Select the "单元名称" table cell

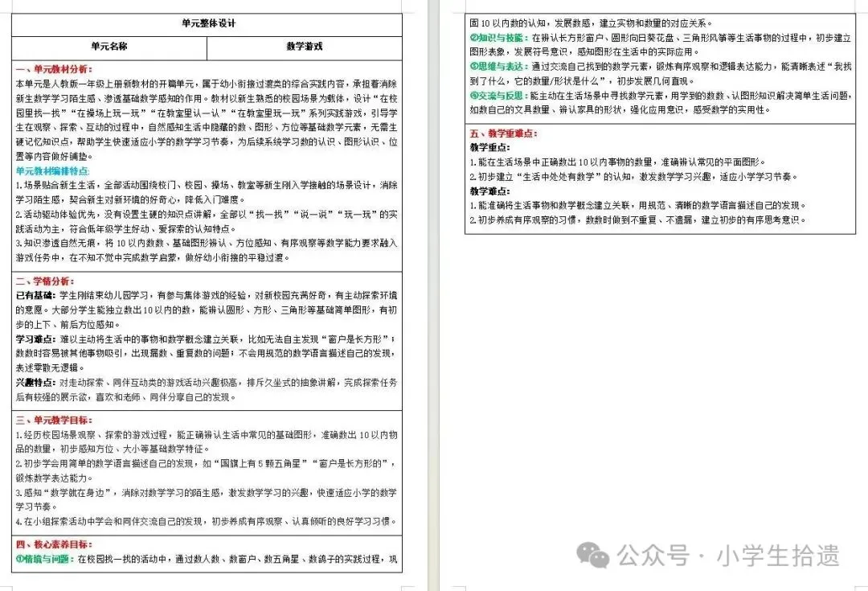coord(109,47)
